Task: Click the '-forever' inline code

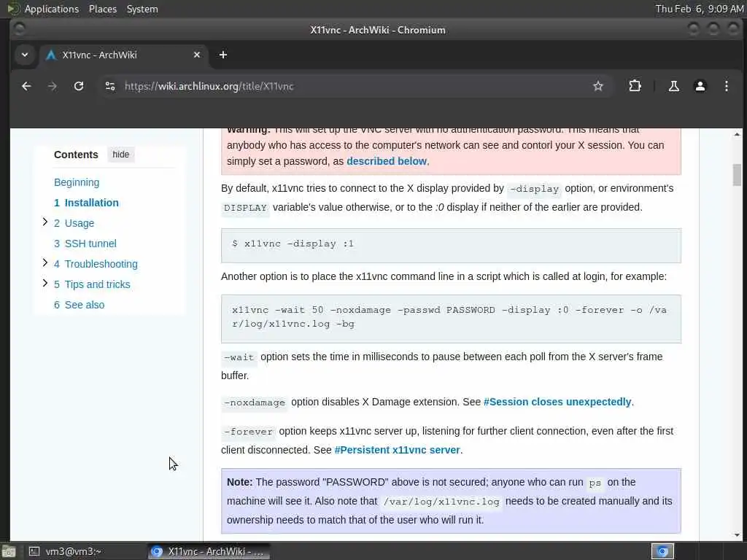Action: pyautogui.click(x=248, y=432)
